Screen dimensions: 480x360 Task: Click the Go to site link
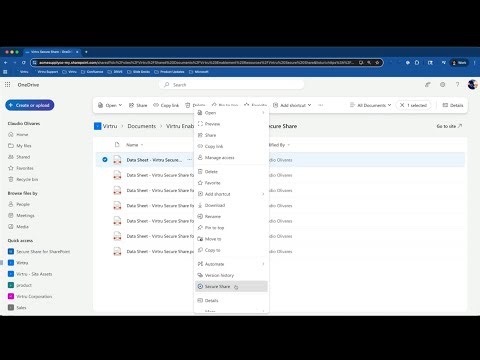coord(449,126)
